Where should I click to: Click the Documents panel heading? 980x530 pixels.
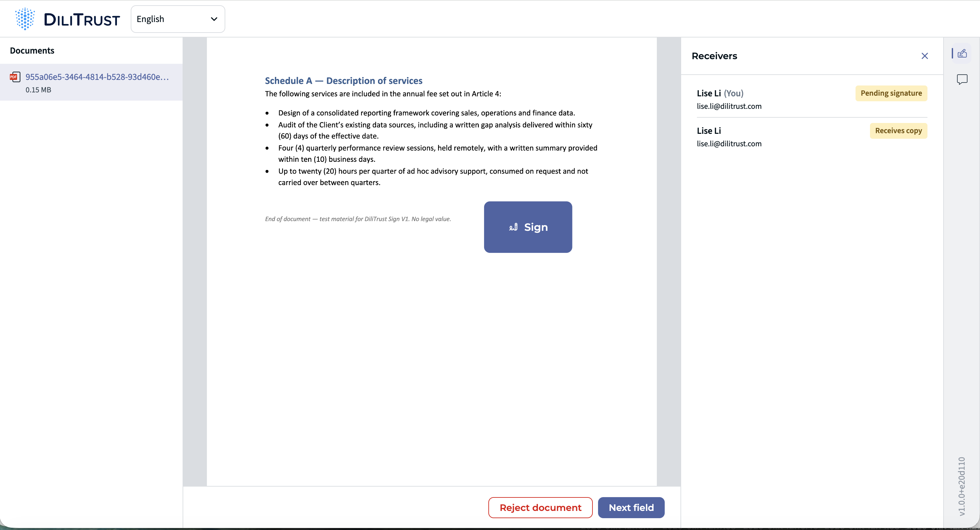click(x=32, y=51)
